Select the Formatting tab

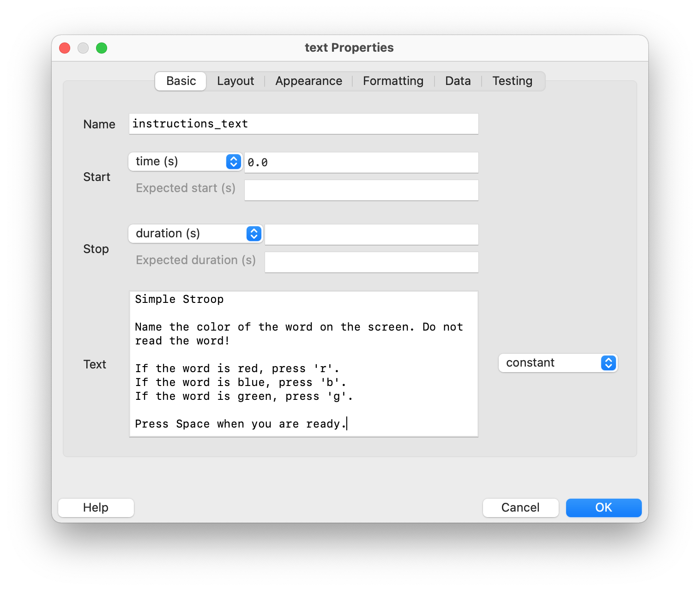pos(392,81)
